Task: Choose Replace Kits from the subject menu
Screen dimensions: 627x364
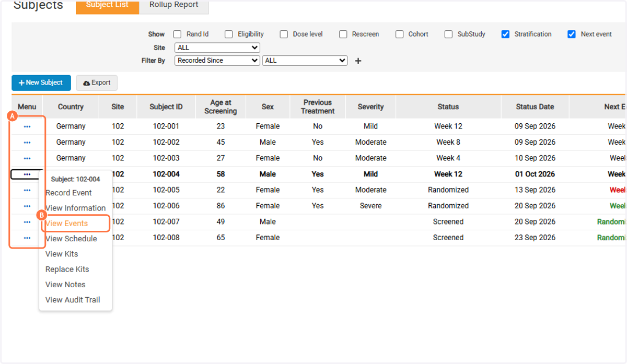Action: [x=67, y=269]
